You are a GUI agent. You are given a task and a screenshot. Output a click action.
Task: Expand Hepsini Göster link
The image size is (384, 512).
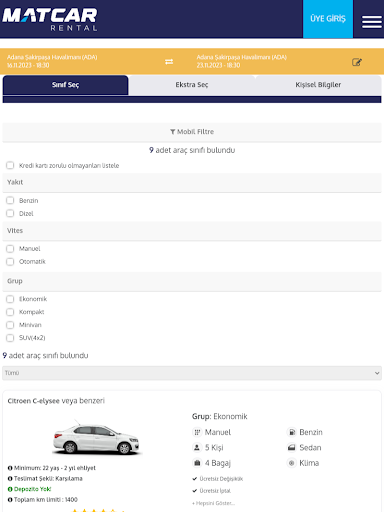point(213,503)
